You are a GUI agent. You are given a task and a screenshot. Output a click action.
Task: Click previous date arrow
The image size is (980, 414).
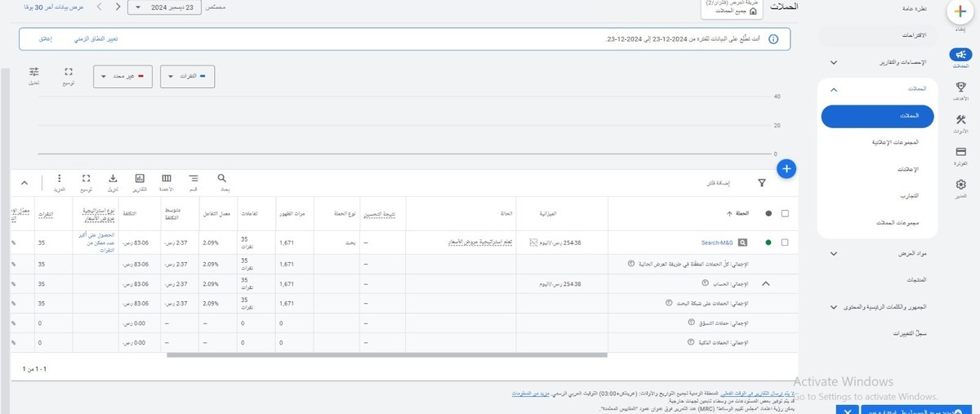(118, 7)
